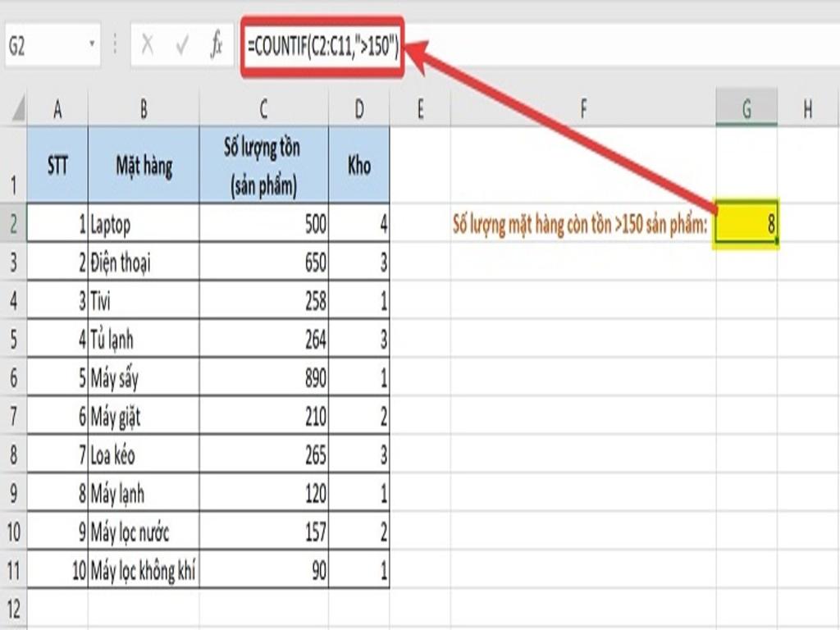Select row 12 header
This screenshot has height=630, width=840.
[13, 608]
